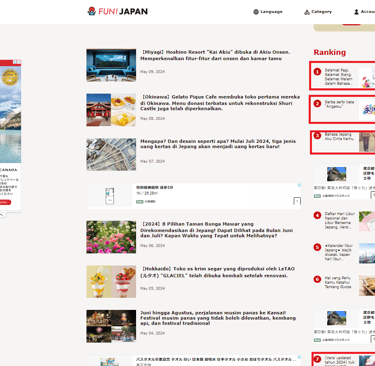Image resolution: width=375 pixels, height=366 pixels.
Task: Open the sidebar house ad below ranking 3
Action: 344,182
